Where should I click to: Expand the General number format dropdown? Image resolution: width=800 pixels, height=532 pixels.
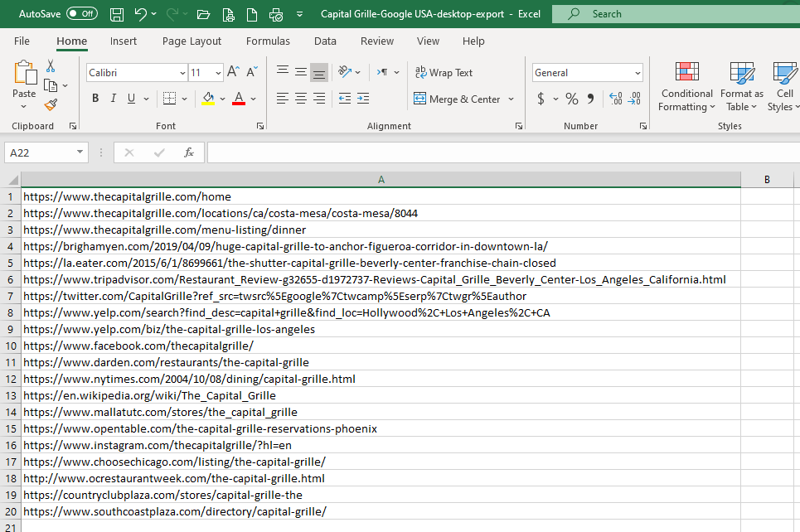coord(637,73)
